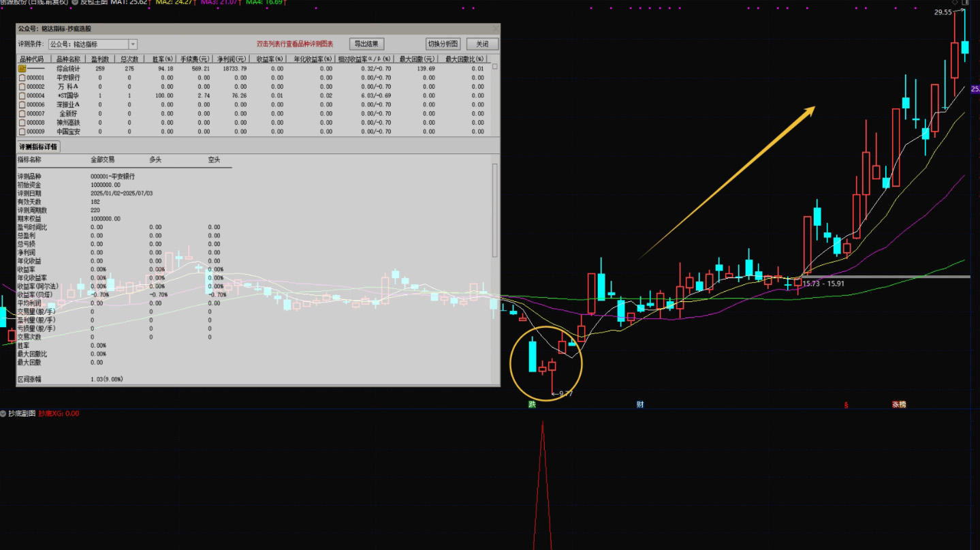Sort by the 胜率(%) column header
This screenshot has width=980, height=550.
click(x=162, y=59)
